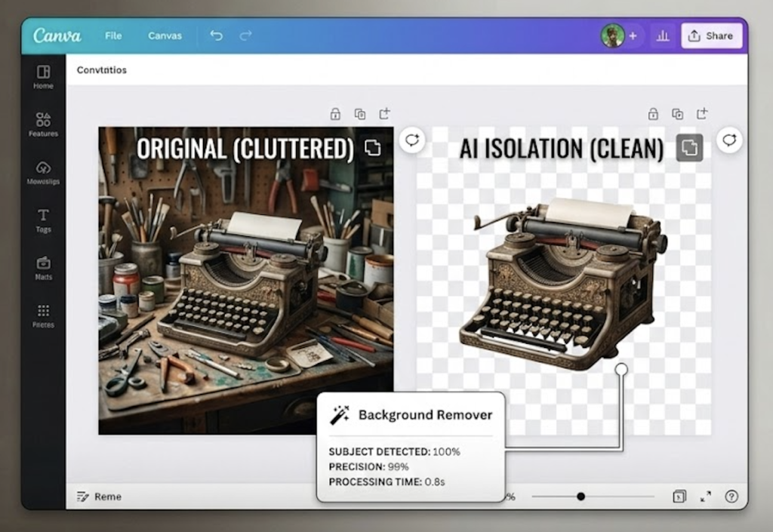Click the redo arrow in the top bar
The height and width of the screenshot is (532, 773).
click(x=245, y=35)
